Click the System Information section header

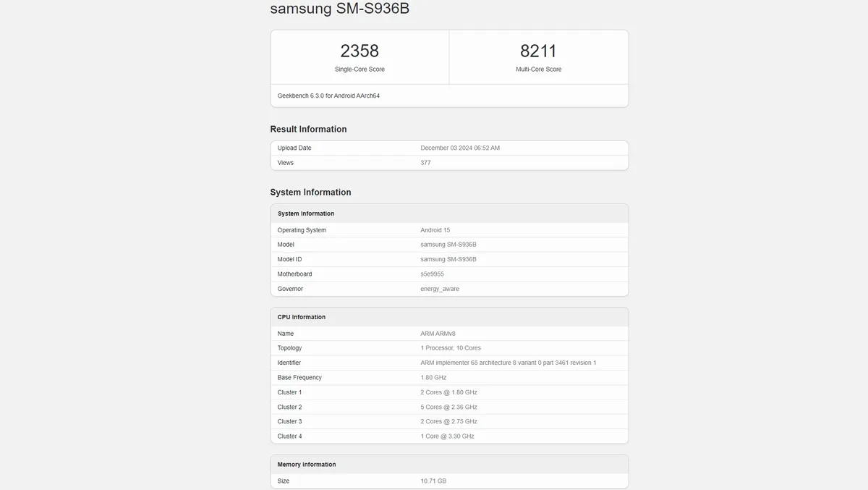click(310, 192)
